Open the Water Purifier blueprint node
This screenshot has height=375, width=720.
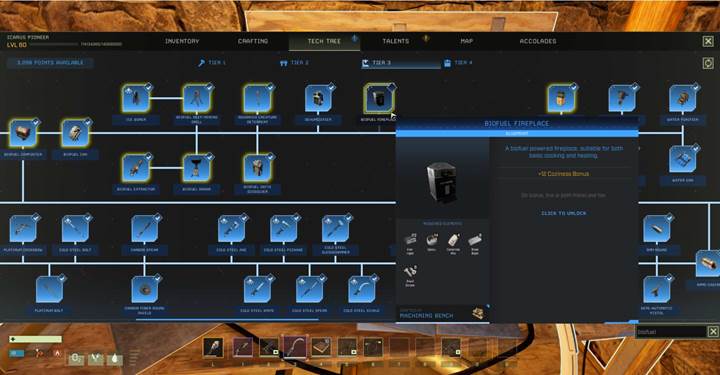[683, 98]
